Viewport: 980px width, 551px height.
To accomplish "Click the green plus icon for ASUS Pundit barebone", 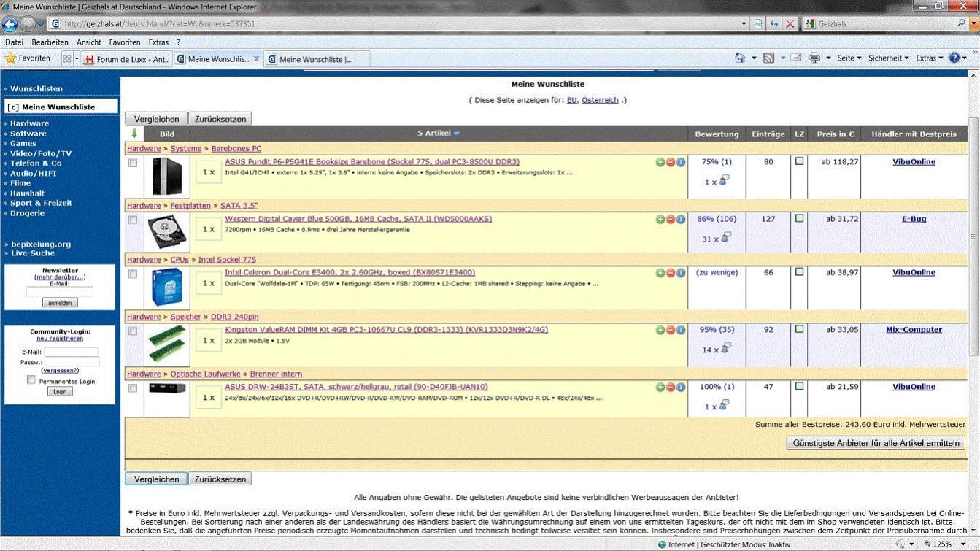I will (x=660, y=162).
